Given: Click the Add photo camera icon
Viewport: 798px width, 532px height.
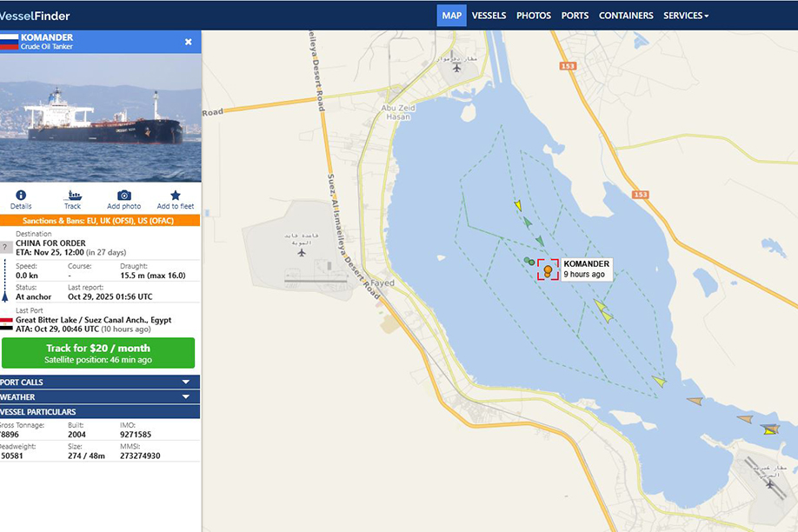Looking at the screenshot, I should [124, 196].
